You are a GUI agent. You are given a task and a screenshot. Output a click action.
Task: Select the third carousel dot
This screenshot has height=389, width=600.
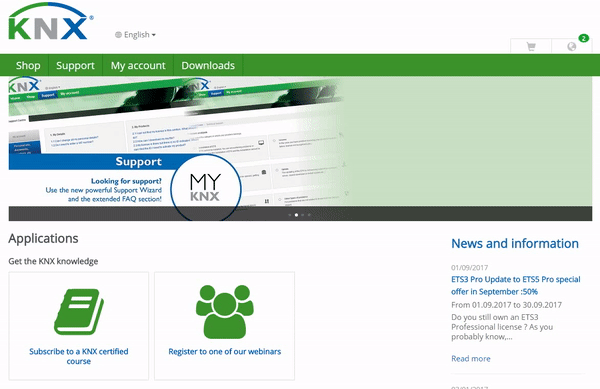(303, 215)
